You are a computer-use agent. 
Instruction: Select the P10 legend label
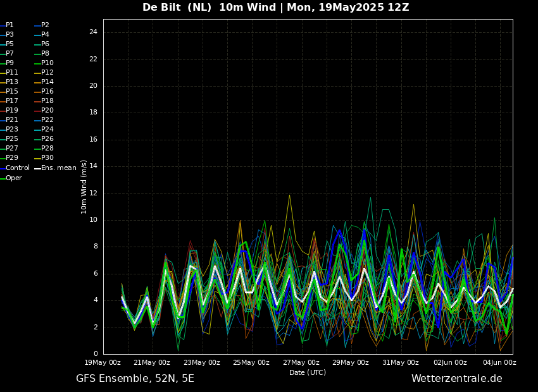click(x=47, y=63)
